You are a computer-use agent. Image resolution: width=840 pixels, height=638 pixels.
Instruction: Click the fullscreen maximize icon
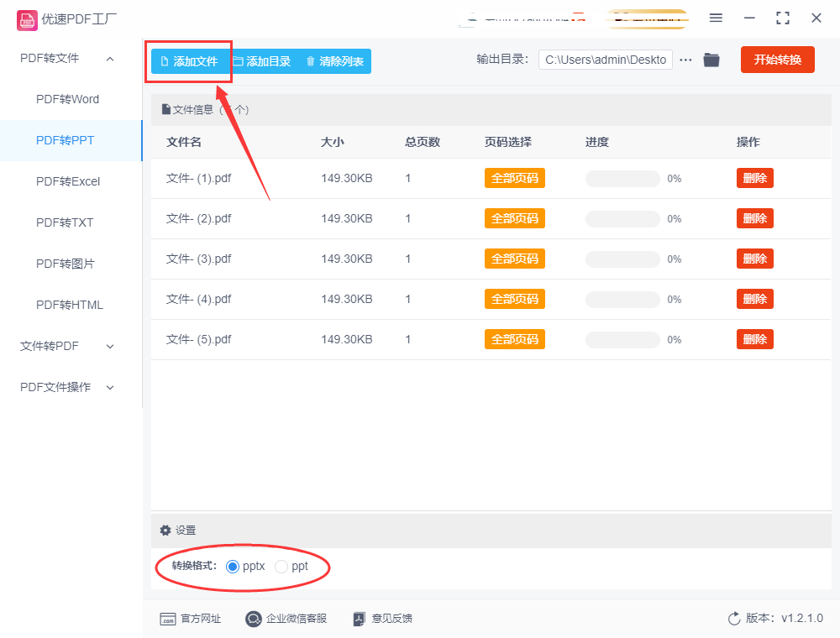tap(783, 18)
